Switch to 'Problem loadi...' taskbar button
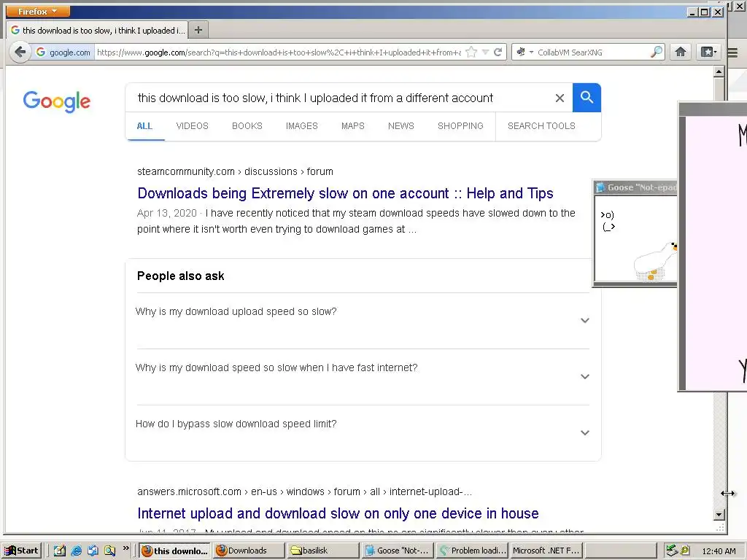The height and width of the screenshot is (560, 747). click(472, 551)
